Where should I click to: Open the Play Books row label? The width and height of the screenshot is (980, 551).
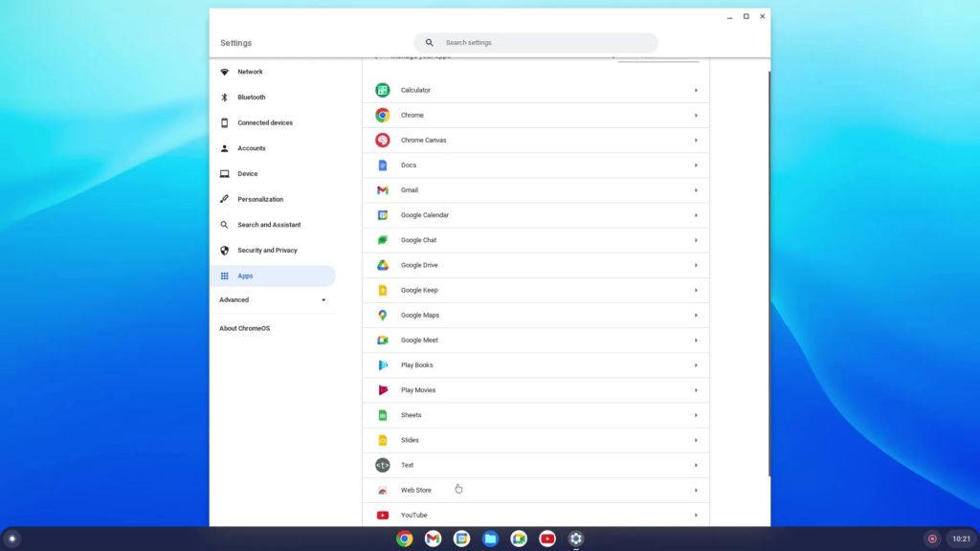tap(417, 364)
